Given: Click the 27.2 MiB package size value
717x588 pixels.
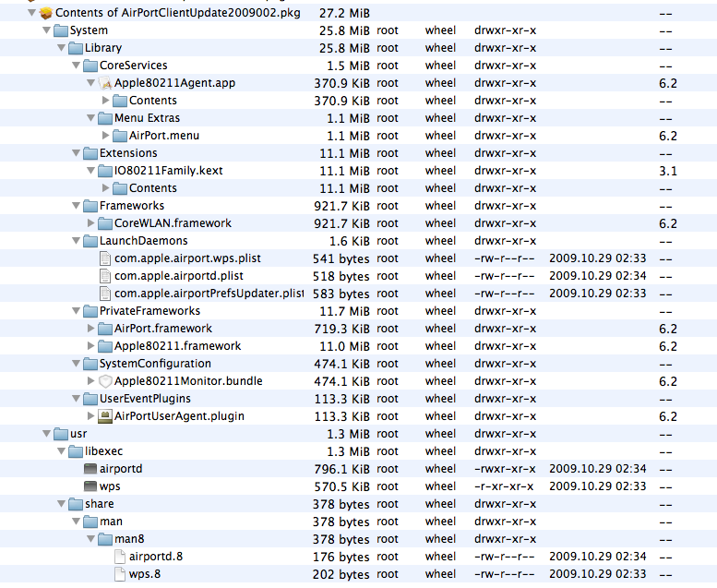Looking at the screenshot, I should pos(344,13).
